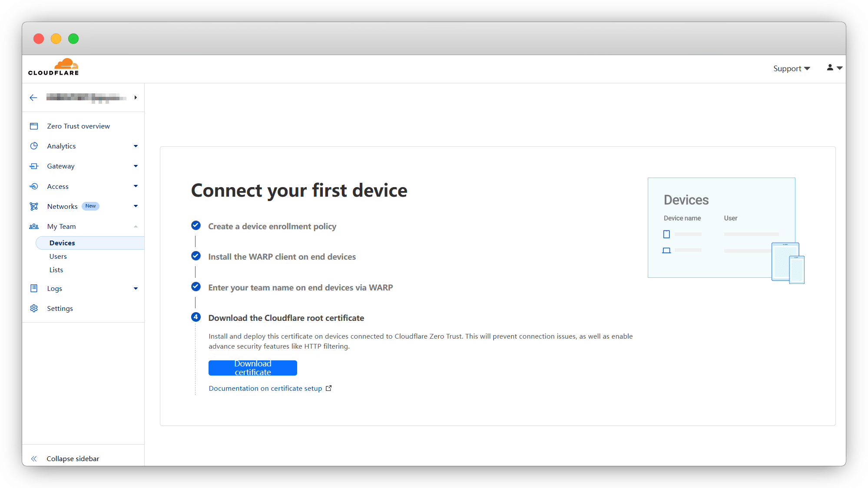This screenshot has height=488, width=868.
Task: Open Enter your team name via WARP step
Action: (301, 287)
